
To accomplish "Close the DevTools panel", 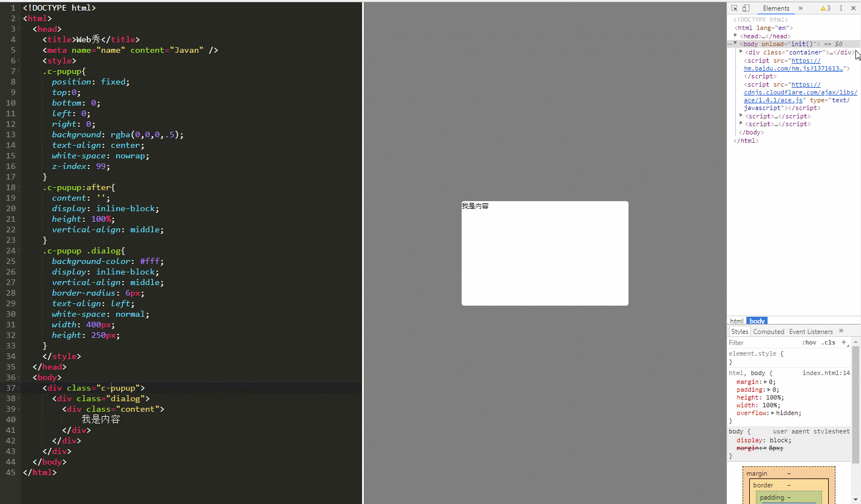I will tap(853, 8).
